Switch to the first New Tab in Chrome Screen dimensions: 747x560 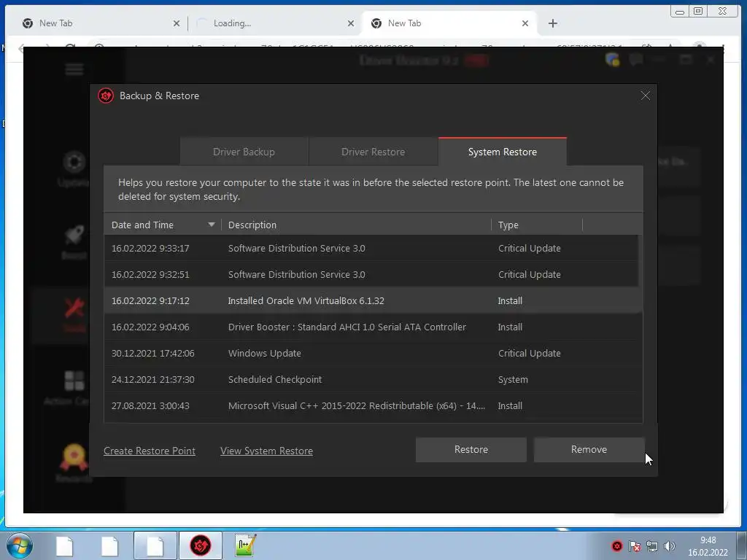[x=98, y=23]
